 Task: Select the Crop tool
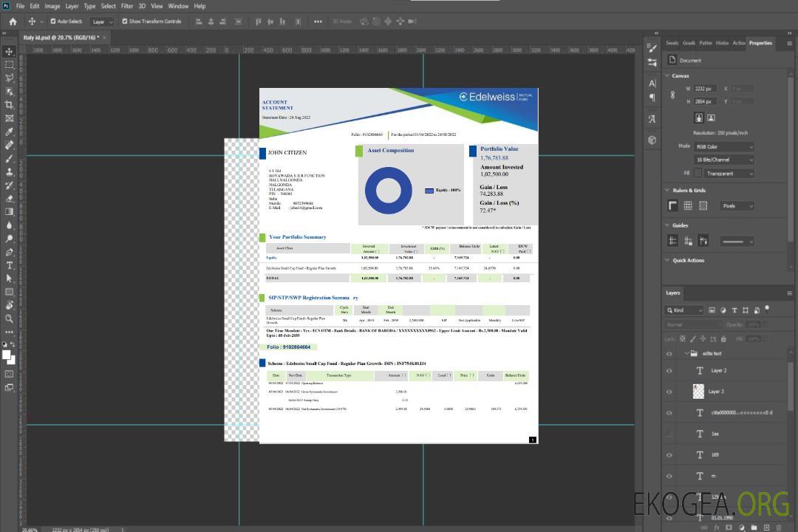[x=10, y=105]
